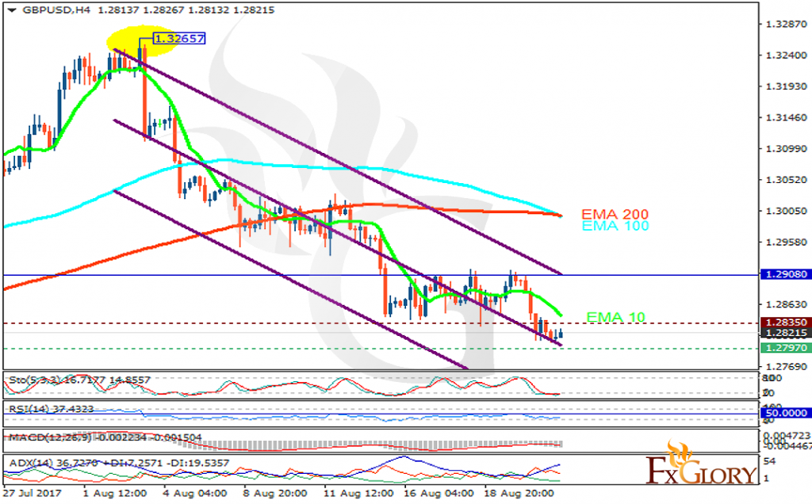Select the 1.32657 price label box

pyautogui.click(x=180, y=38)
